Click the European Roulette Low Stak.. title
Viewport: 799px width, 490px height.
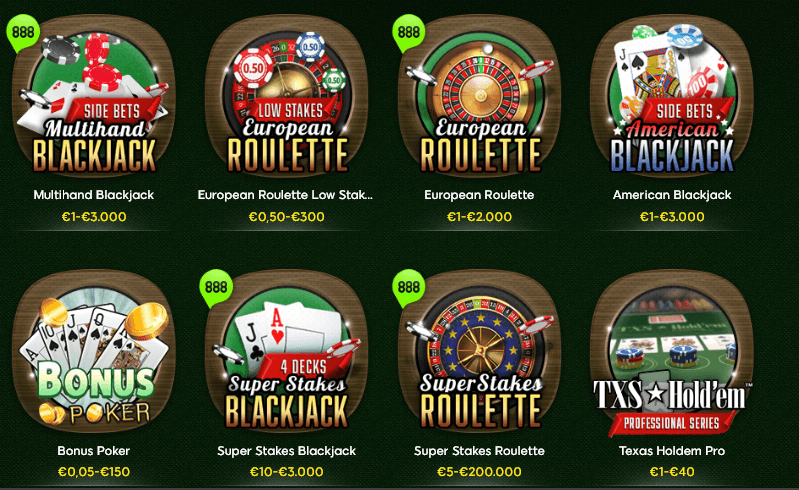point(285,195)
